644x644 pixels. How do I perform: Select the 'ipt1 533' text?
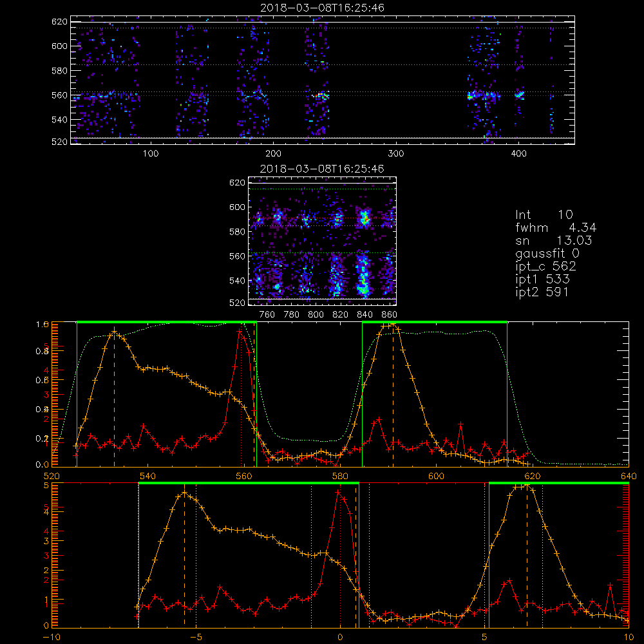(x=542, y=279)
